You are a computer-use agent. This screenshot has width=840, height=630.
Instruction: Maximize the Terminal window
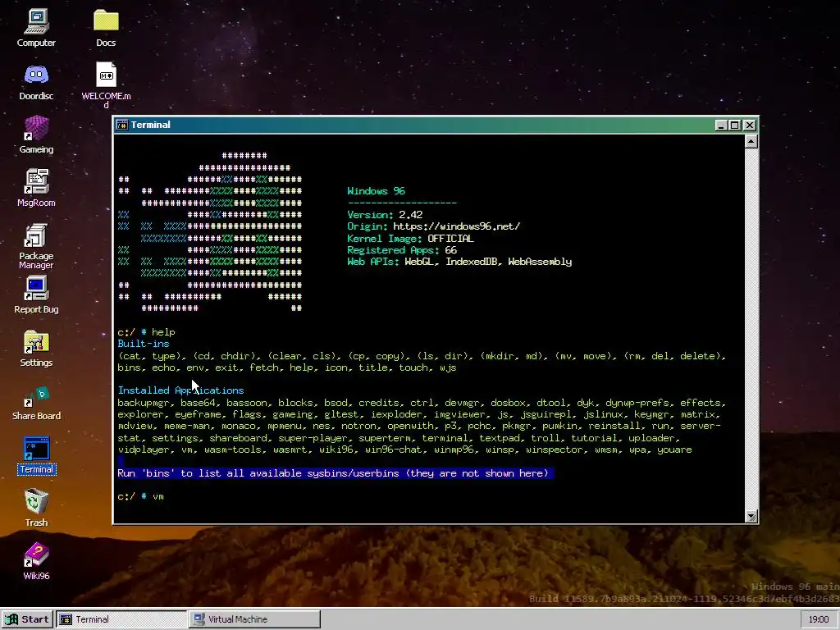(735, 125)
